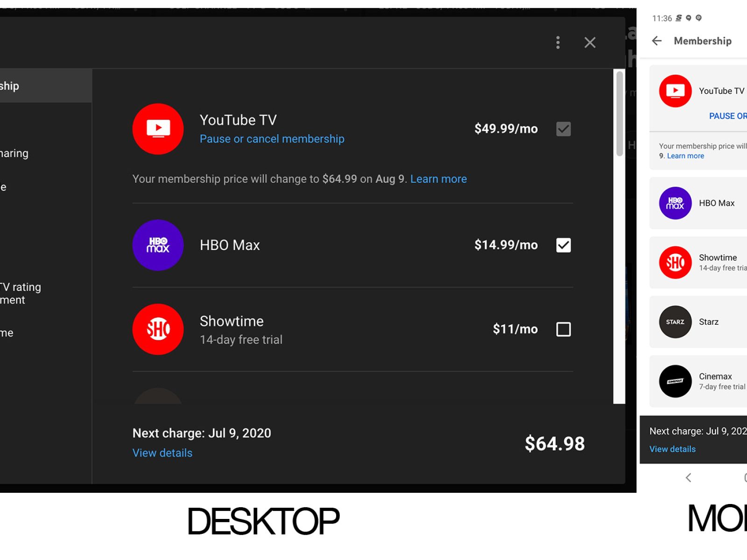The image size is (747, 560).
Task: Click the YouTube TV logo icon on desktop
Action: coord(158,129)
